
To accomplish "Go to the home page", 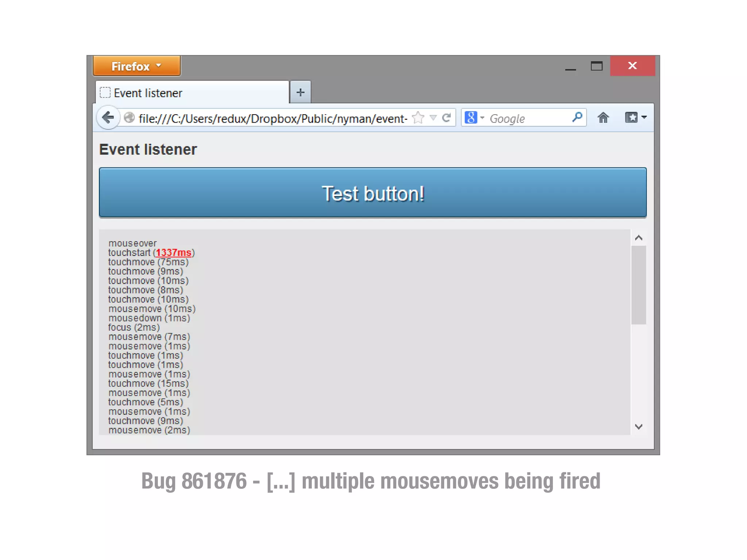I will click(603, 118).
